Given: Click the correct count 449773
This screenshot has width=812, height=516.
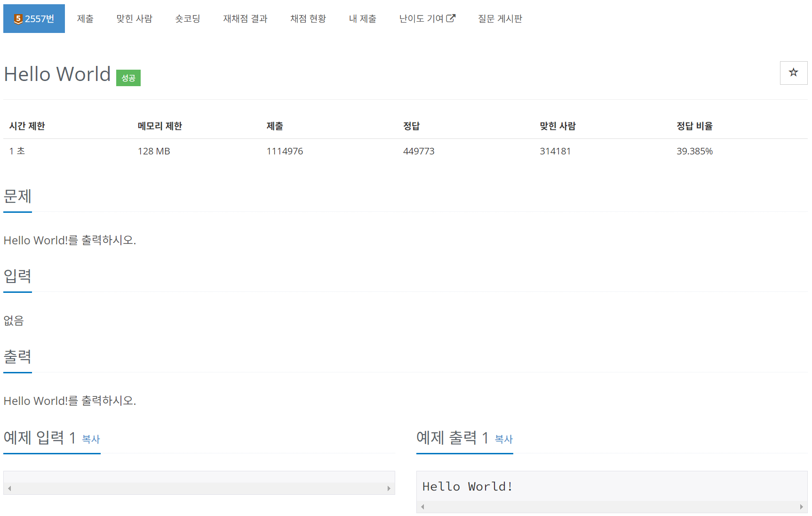Looking at the screenshot, I should [x=419, y=151].
